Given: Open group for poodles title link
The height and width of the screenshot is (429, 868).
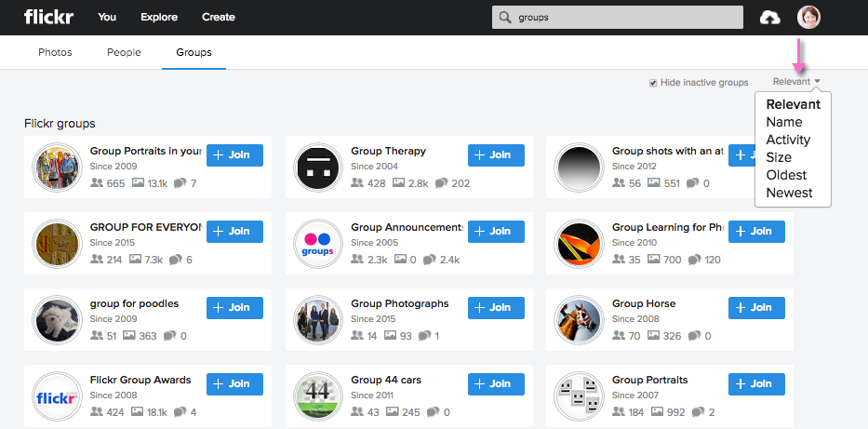Looking at the screenshot, I should pos(135,304).
